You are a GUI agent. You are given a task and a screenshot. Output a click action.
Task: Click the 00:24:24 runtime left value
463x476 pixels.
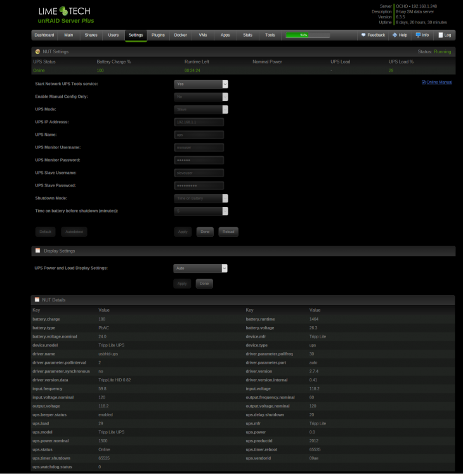coord(192,70)
